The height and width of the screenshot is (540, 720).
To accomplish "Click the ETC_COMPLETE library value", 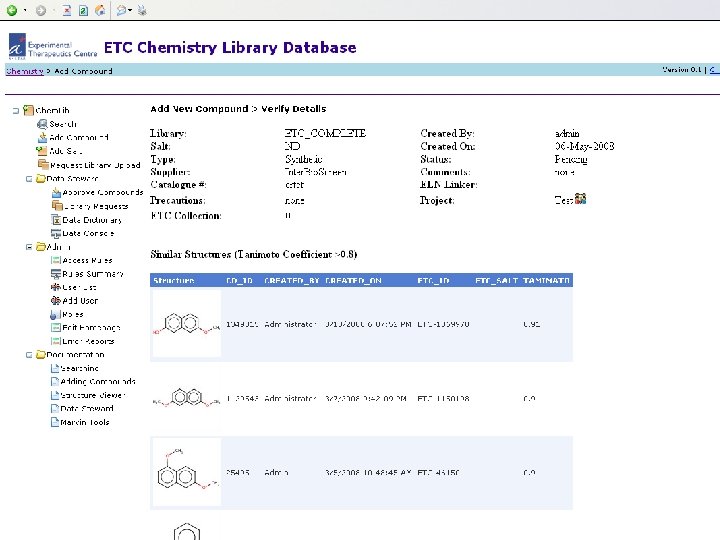I will pos(325,133).
